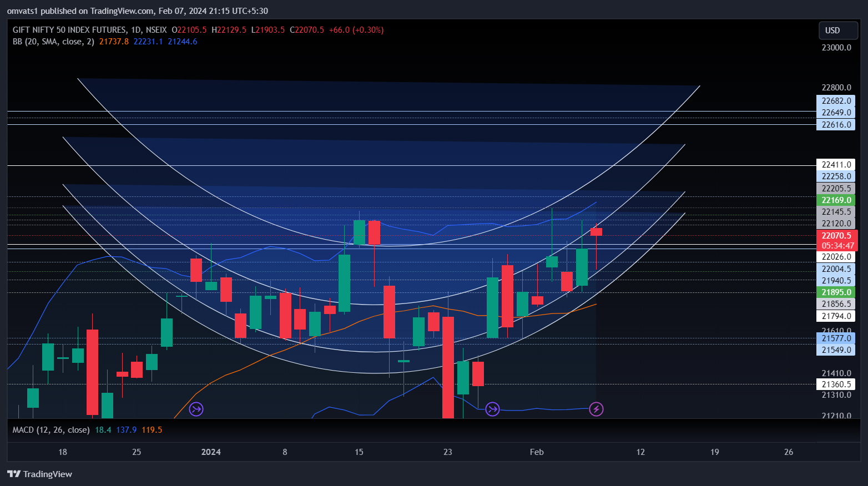The image size is (868, 486).
Task: Click the BB upper band value 22231.1
Action: coord(148,42)
